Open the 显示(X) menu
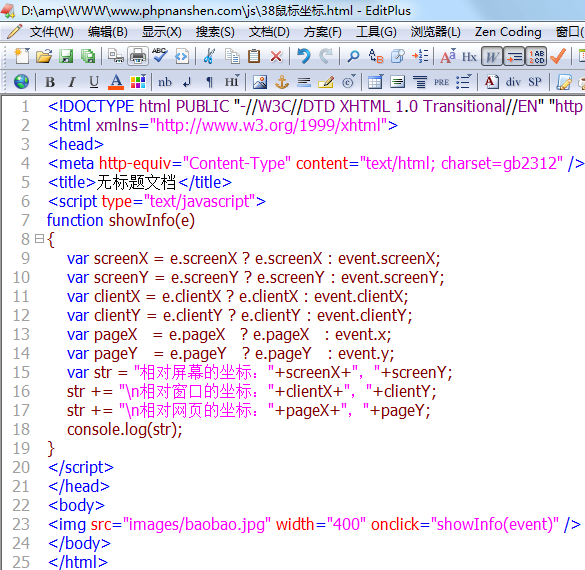Viewport: 585px width, 570px height. (162, 32)
